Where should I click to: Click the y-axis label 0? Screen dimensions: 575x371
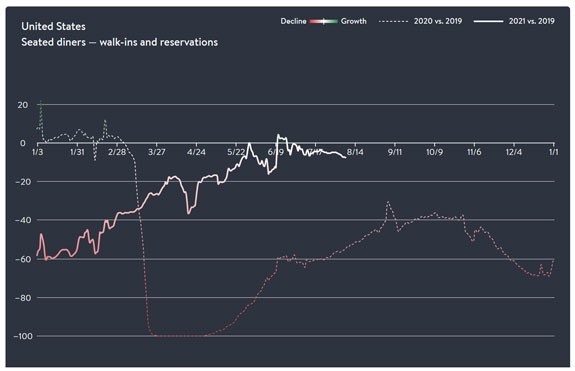[x=23, y=143]
